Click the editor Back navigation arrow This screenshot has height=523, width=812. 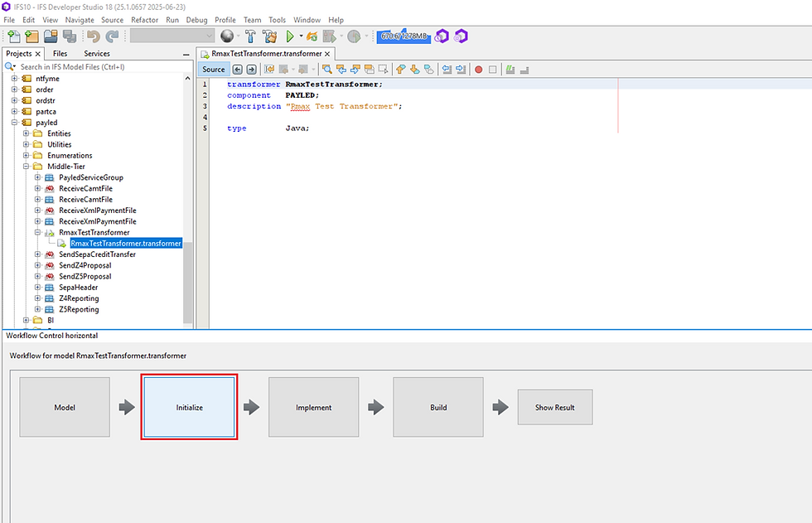237,70
